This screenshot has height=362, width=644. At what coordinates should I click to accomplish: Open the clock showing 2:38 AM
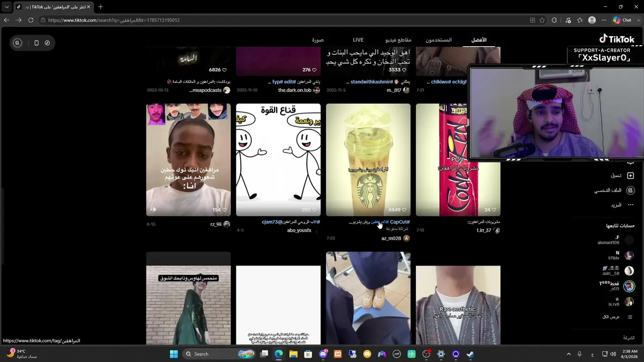(630, 354)
